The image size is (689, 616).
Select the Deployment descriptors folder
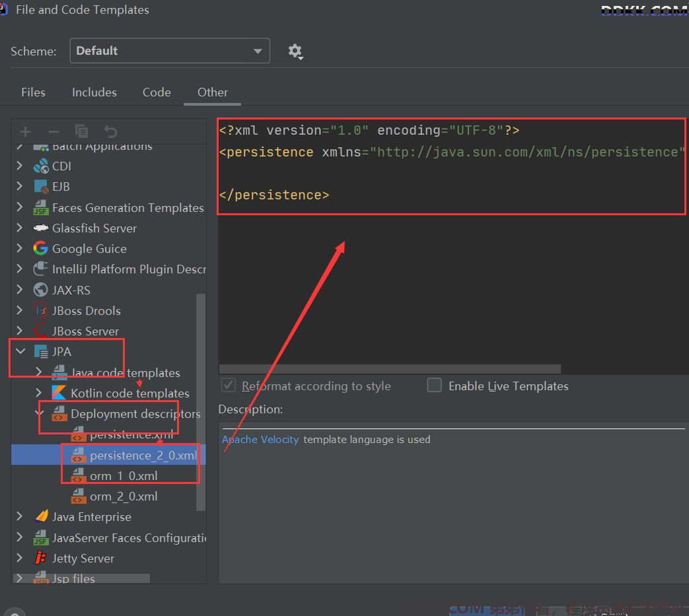[135, 413]
